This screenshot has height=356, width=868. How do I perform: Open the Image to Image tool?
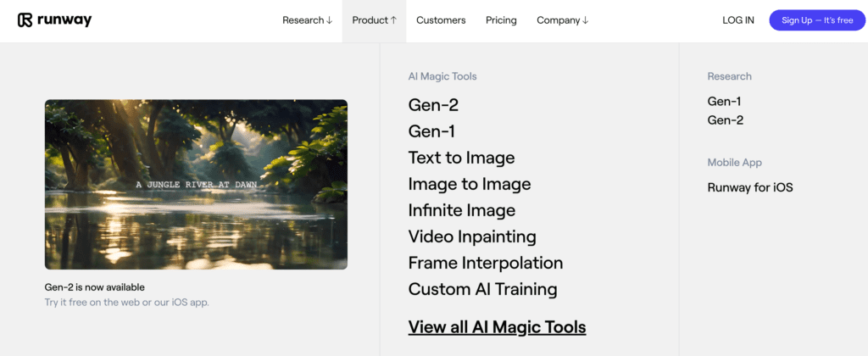tap(470, 184)
